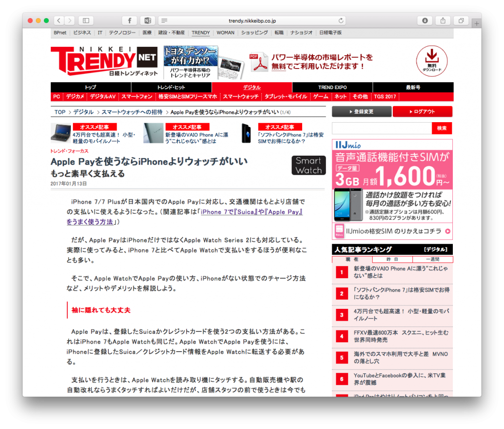Open the スマートウォッチ subcategory

(x=241, y=97)
